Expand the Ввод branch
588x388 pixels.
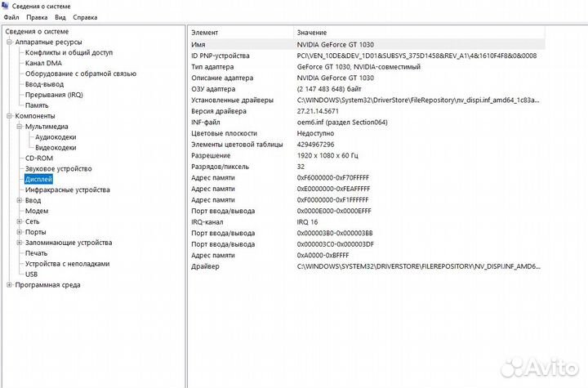point(19,200)
